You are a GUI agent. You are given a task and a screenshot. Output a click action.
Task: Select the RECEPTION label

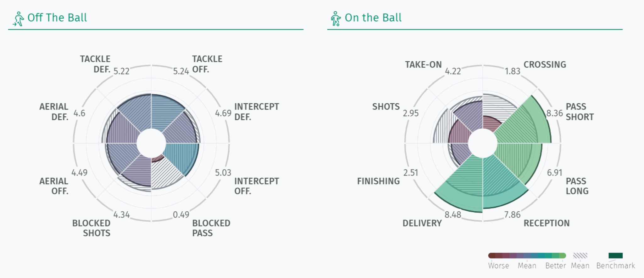tap(547, 223)
